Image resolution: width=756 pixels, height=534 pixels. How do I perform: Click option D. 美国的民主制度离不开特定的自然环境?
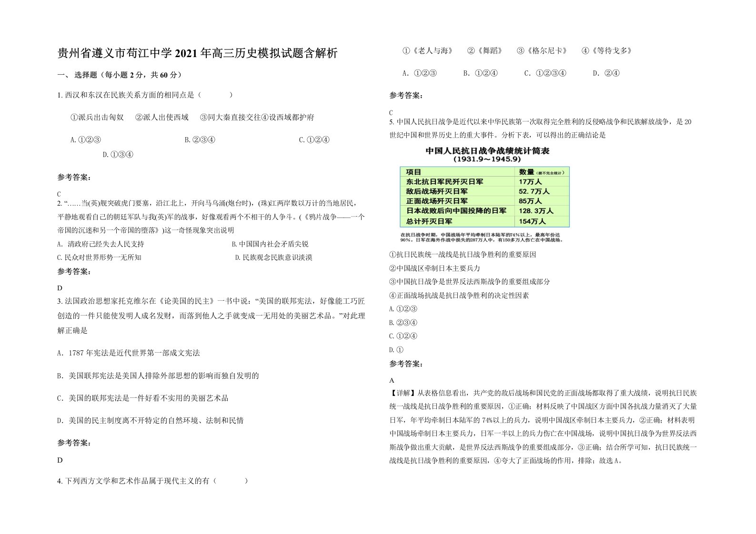click(151, 421)
